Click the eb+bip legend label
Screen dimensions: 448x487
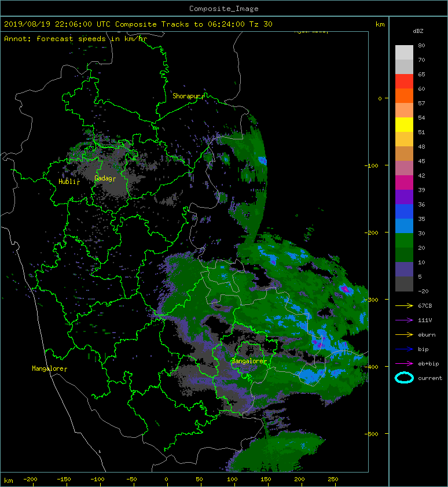click(428, 363)
